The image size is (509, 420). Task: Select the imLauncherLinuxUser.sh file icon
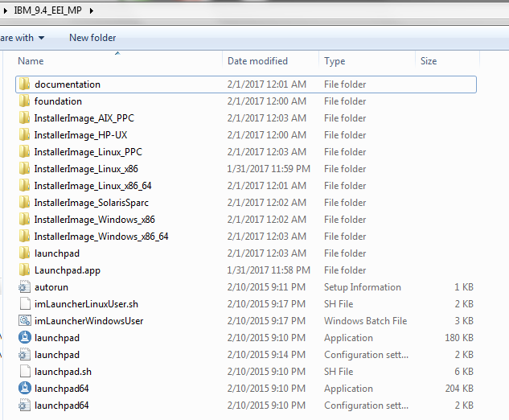point(24,304)
